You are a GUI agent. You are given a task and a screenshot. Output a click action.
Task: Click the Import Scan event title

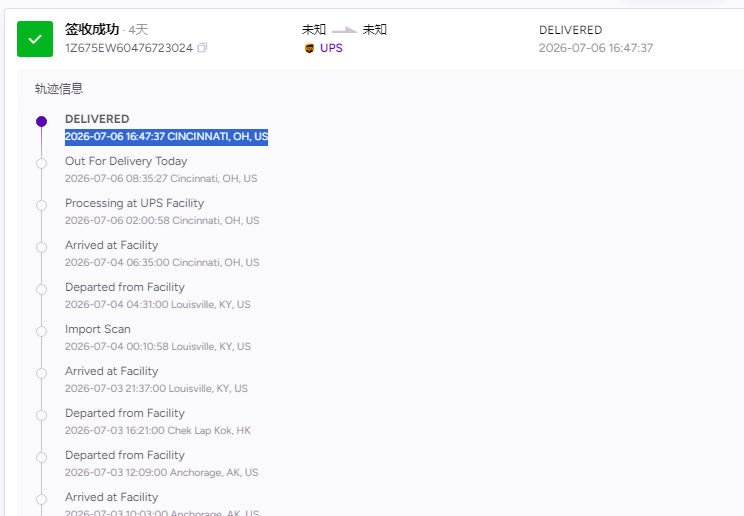tap(98, 329)
